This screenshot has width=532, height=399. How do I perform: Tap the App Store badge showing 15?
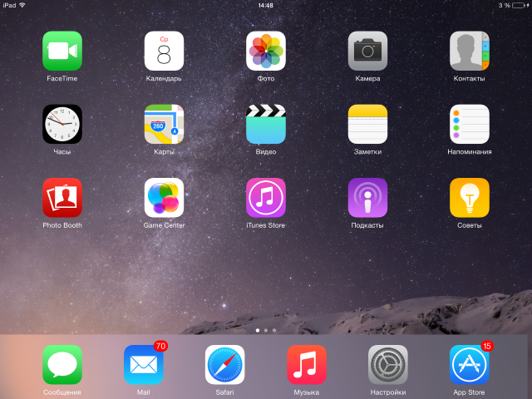[x=487, y=346]
